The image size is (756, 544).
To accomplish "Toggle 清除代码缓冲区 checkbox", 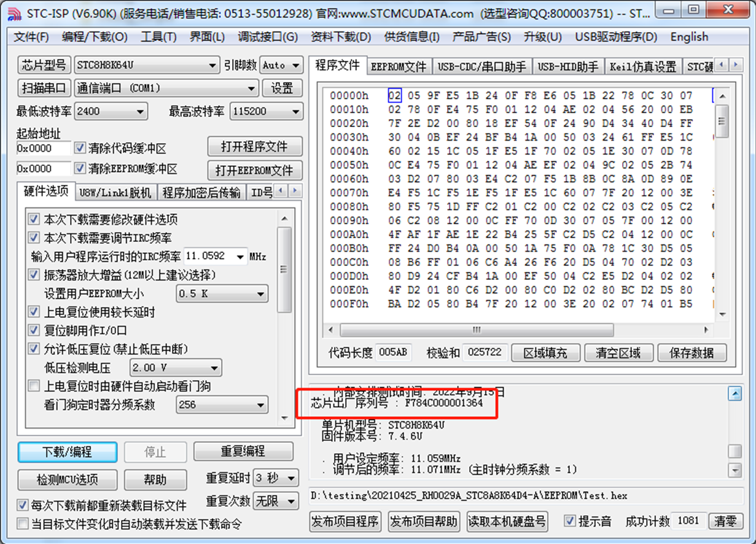I will 79,148.
